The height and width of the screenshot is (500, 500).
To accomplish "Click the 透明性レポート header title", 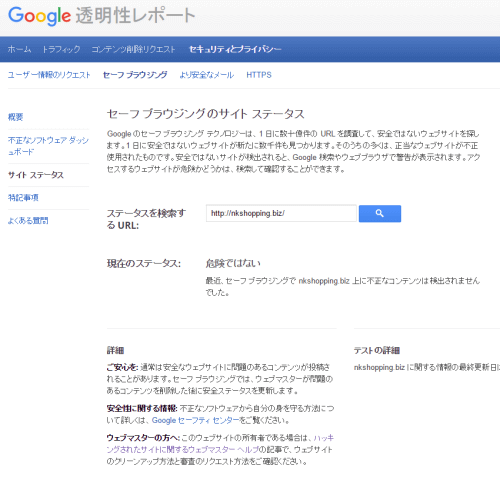I will 135,16.
